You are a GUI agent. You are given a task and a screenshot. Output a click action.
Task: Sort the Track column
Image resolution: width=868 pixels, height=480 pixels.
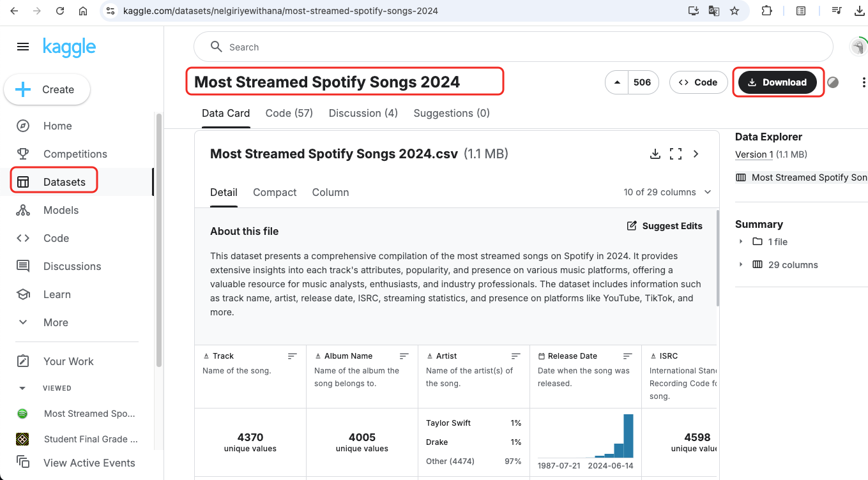click(293, 356)
